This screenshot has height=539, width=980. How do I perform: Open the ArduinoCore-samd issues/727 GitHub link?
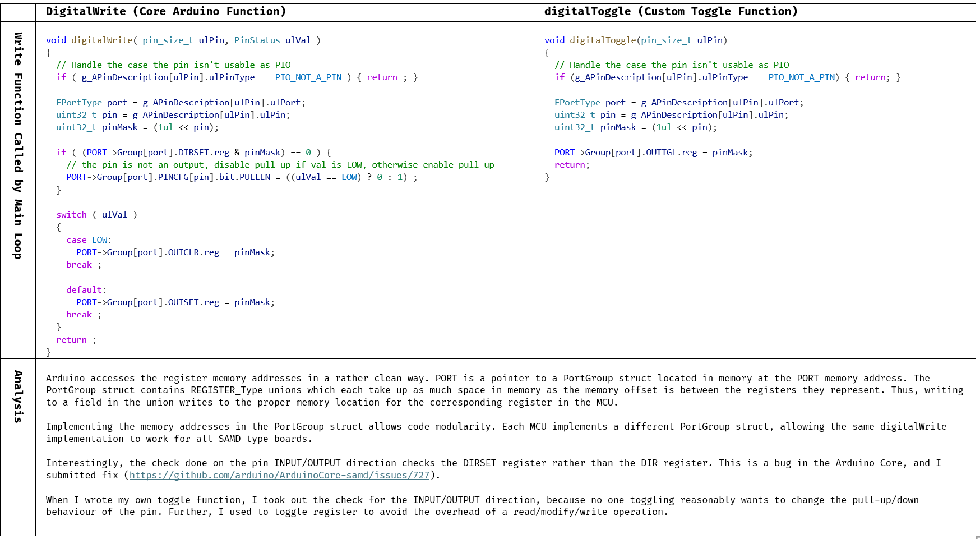click(x=279, y=476)
